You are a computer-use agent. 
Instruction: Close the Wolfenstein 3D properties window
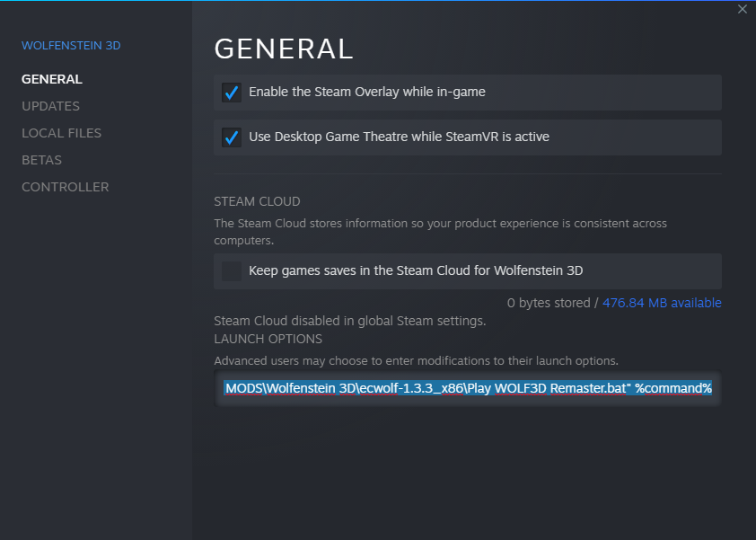coord(742,10)
